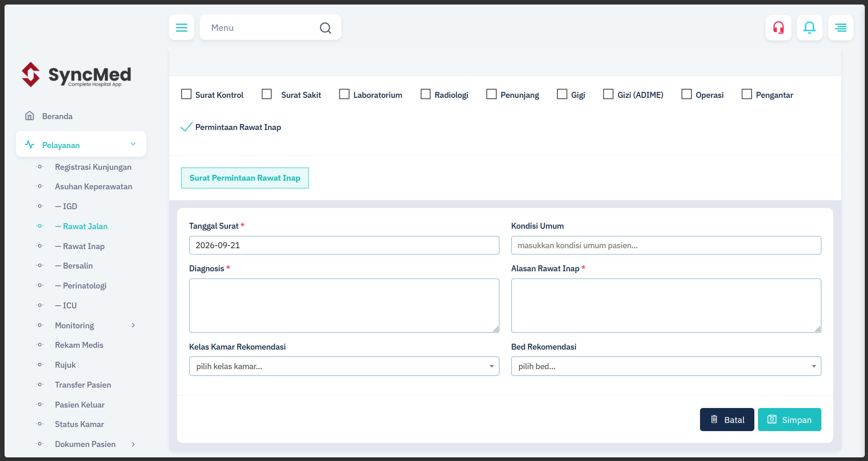Click the save icon on Simpan
868x461 pixels.
[x=772, y=419]
